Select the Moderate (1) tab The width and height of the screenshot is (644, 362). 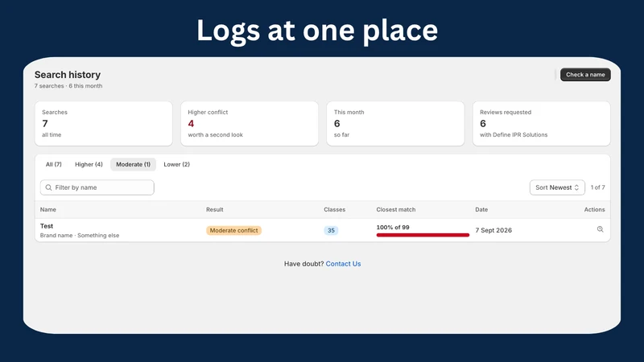click(133, 164)
